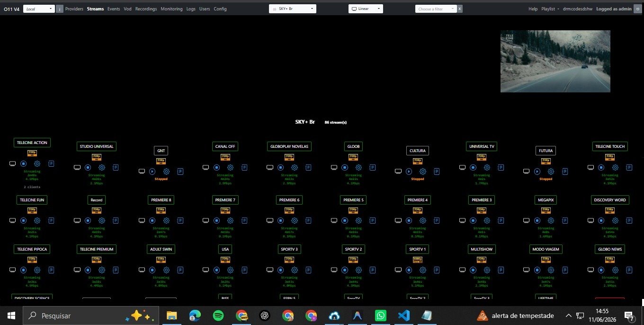The image size is (644, 325).
Task: Stop the SPORTV 3 stream
Action: pos(280,270)
